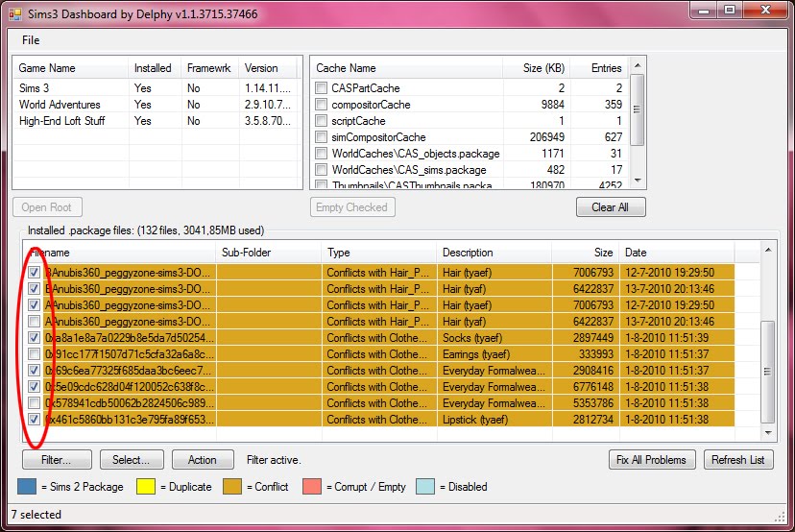Sort packages by Description header
The height and width of the screenshot is (532, 795).
pyautogui.click(x=494, y=253)
